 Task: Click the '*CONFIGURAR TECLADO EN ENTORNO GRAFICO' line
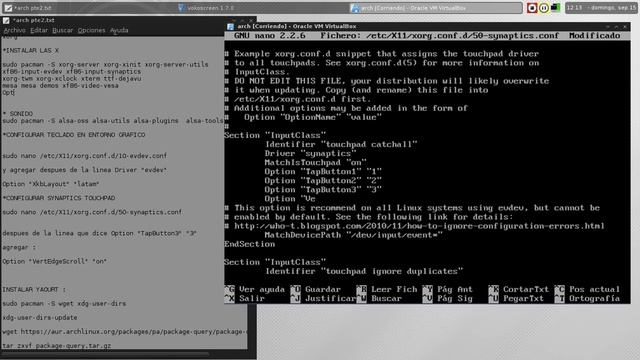[74, 135]
